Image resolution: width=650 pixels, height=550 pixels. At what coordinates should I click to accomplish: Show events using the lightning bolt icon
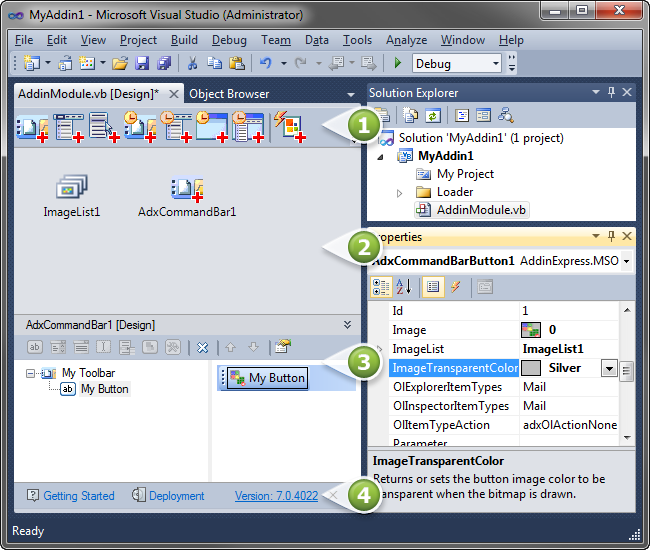[456, 287]
